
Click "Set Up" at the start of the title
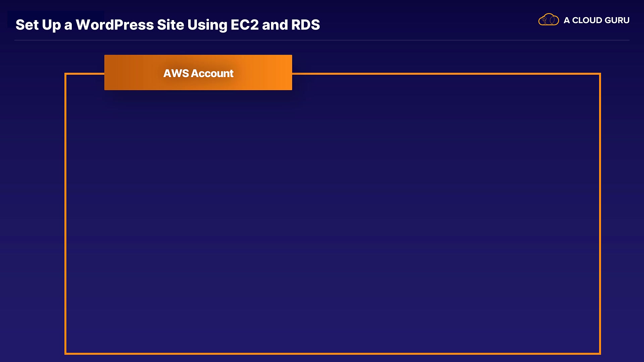click(x=38, y=25)
